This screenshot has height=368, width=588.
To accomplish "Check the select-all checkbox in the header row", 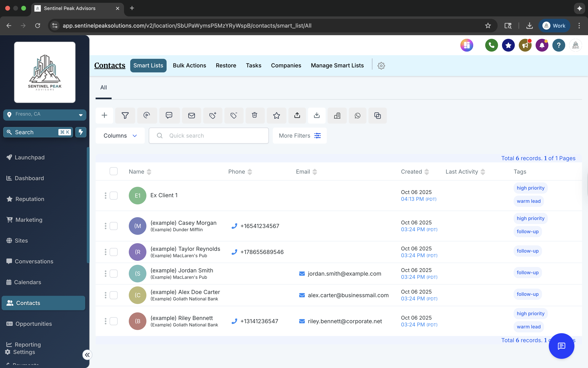I will click(114, 171).
